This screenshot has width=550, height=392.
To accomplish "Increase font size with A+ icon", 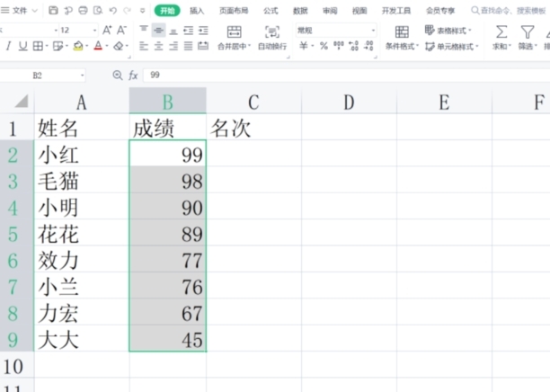I will (x=107, y=31).
